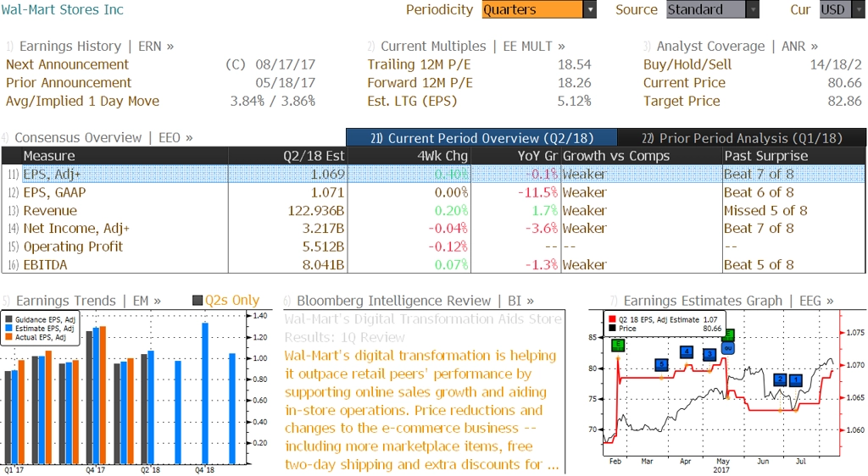The width and height of the screenshot is (868, 476).
Task: Click the Estimate EPS, Adj legend entry
Action: (41, 329)
